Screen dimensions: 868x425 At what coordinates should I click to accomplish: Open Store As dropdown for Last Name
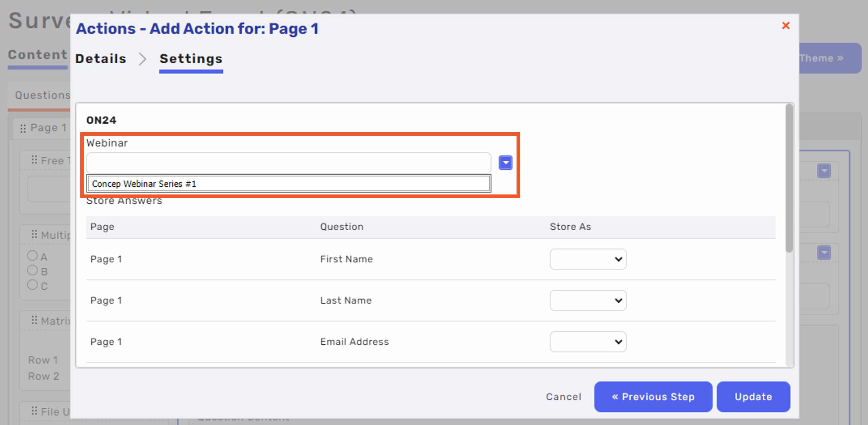pyautogui.click(x=588, y=301)
